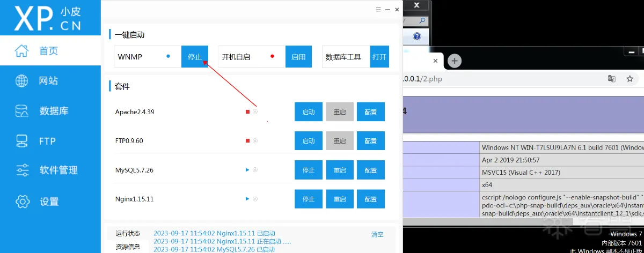Viewport: 644px width, 253px height.
Task: Bookmark the page with the star icon
Action: click(x=630, y=79)
